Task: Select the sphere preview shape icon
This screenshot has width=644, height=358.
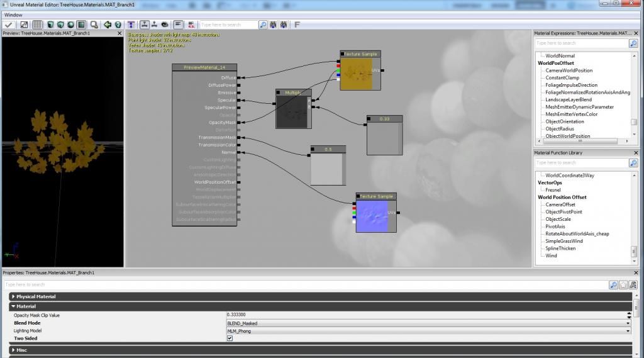Action: click(70, 25)
